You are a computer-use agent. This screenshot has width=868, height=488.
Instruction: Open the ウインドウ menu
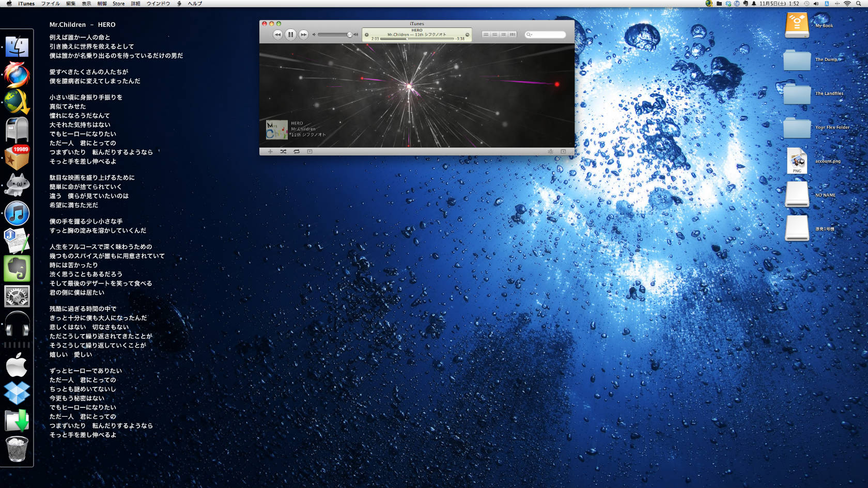(158, 4)
